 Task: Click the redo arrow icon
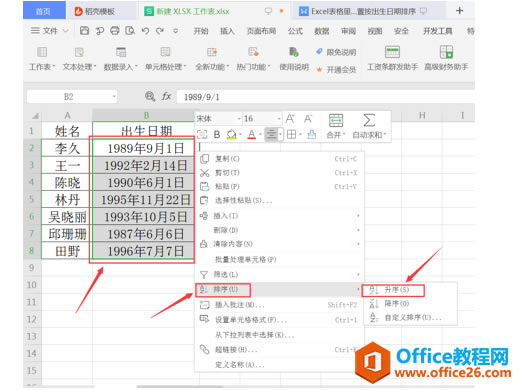pos(160,31)
